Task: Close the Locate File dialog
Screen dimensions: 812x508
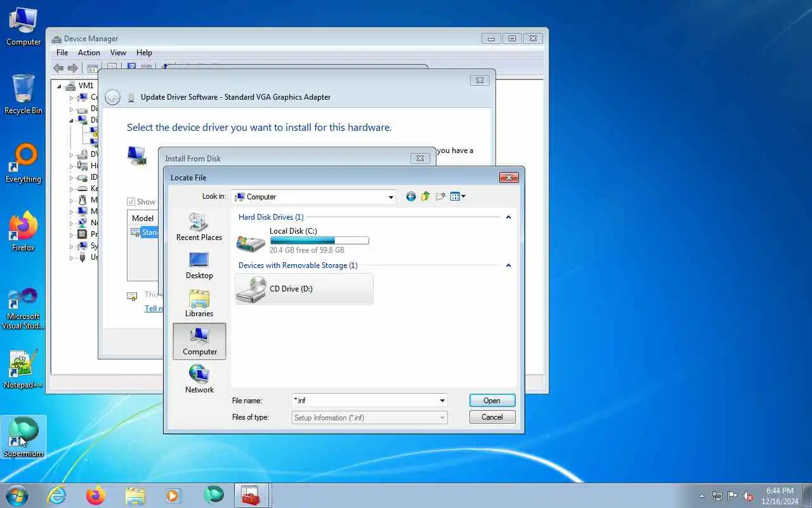Action: tap(509, 178)
